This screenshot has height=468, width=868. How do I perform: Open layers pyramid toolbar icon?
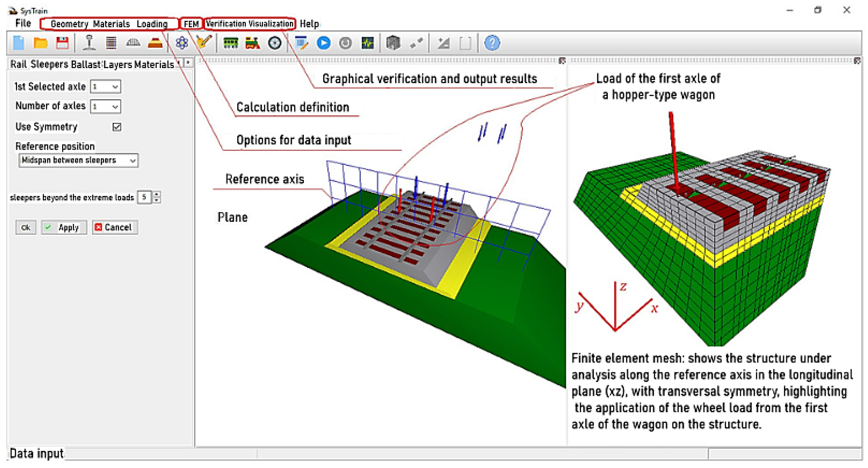point(155,43)
